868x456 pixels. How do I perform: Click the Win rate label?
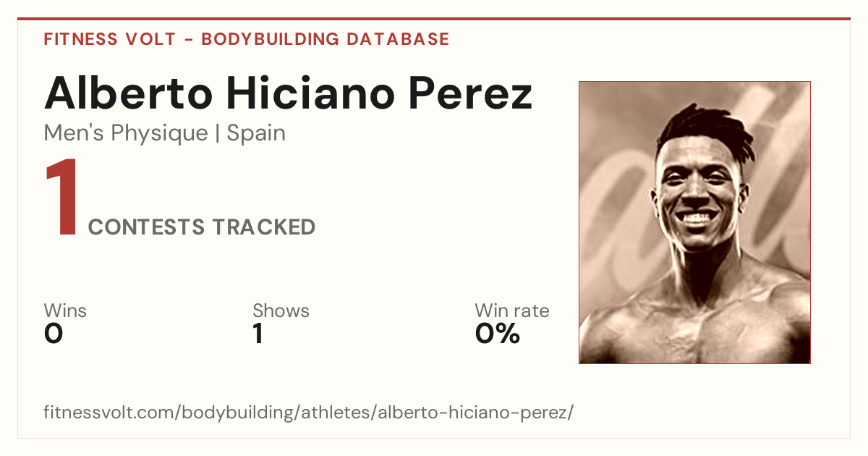512,311
